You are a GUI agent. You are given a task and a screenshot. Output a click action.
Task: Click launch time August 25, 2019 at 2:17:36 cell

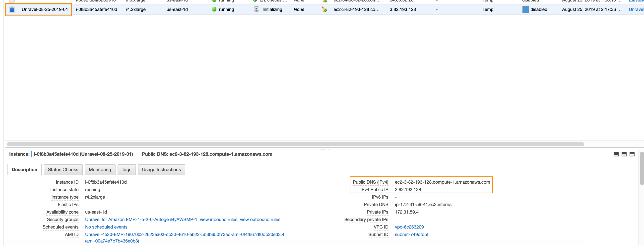592,9
